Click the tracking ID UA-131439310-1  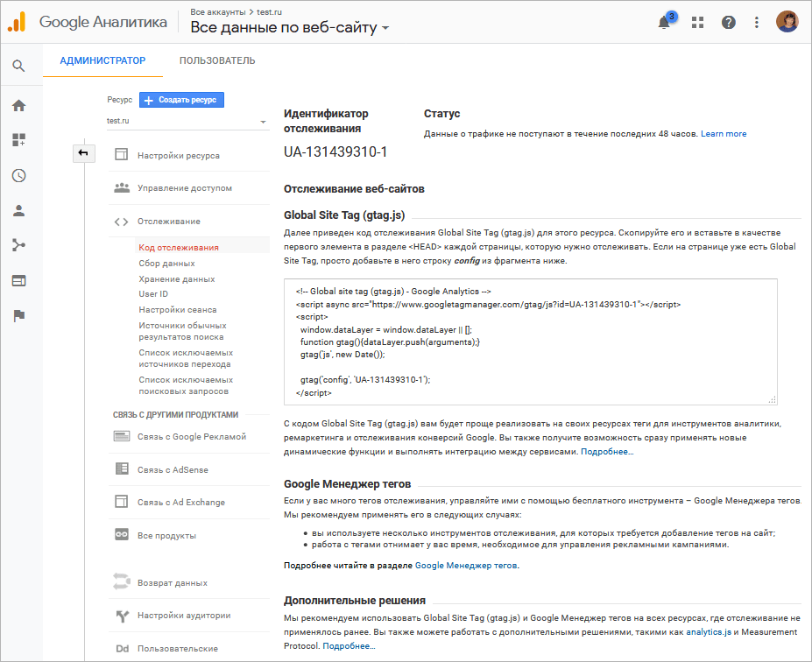pos(335,151)
